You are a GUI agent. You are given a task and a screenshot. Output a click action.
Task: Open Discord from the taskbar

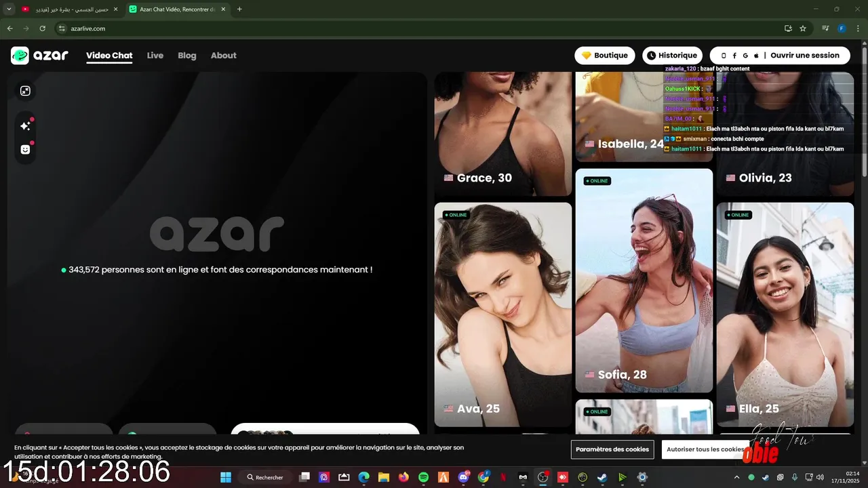[x=463, y=477]
